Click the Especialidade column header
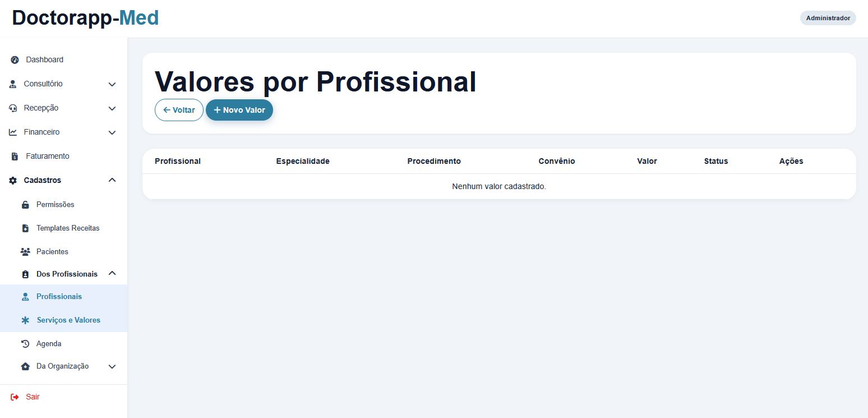Screen dimensions: 868x418 coord(303,161)
